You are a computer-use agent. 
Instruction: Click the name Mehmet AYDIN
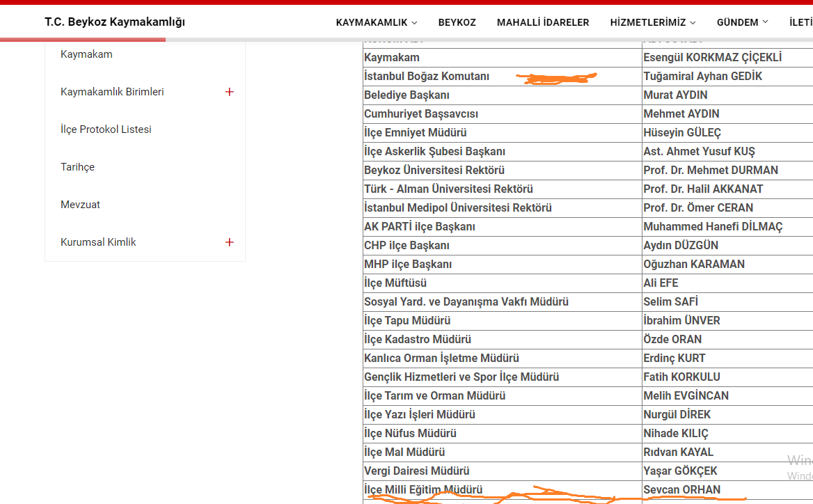[x=681, y=113]
